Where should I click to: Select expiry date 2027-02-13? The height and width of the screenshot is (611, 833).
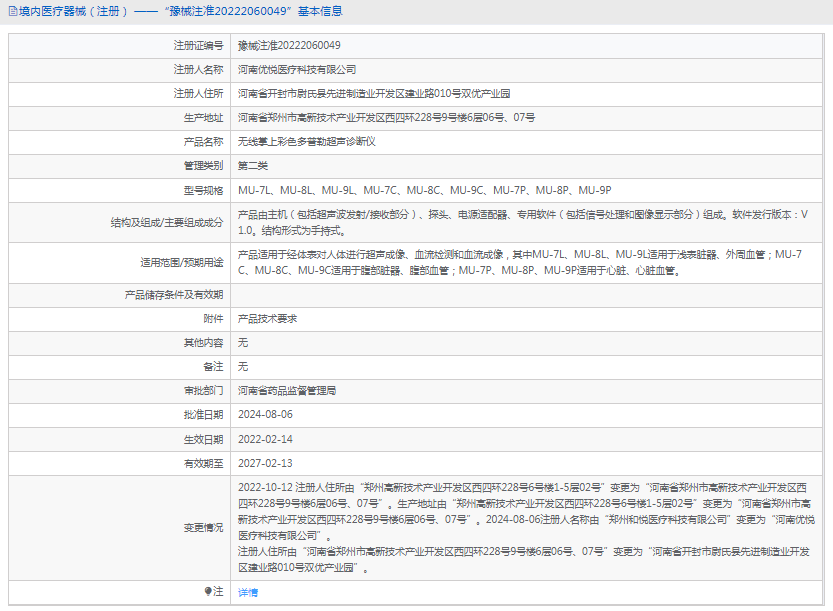[265, 463]
